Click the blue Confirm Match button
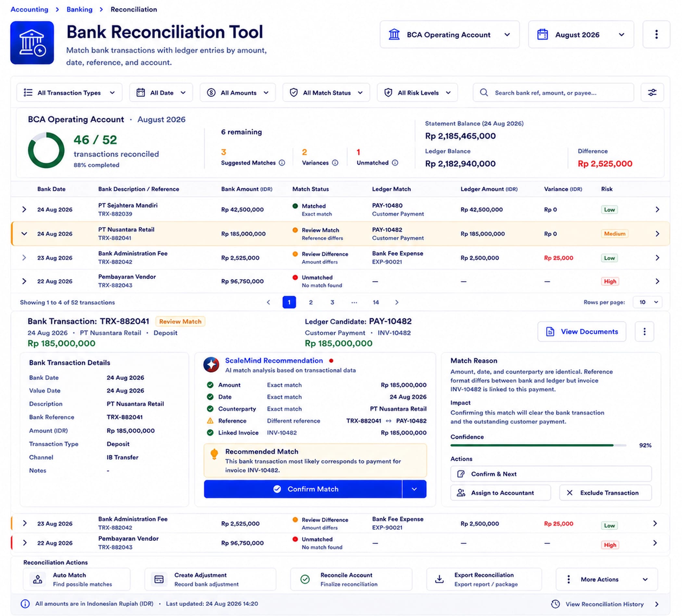Image resolution: width=682 pixels, height=616 pixels. 303,489
